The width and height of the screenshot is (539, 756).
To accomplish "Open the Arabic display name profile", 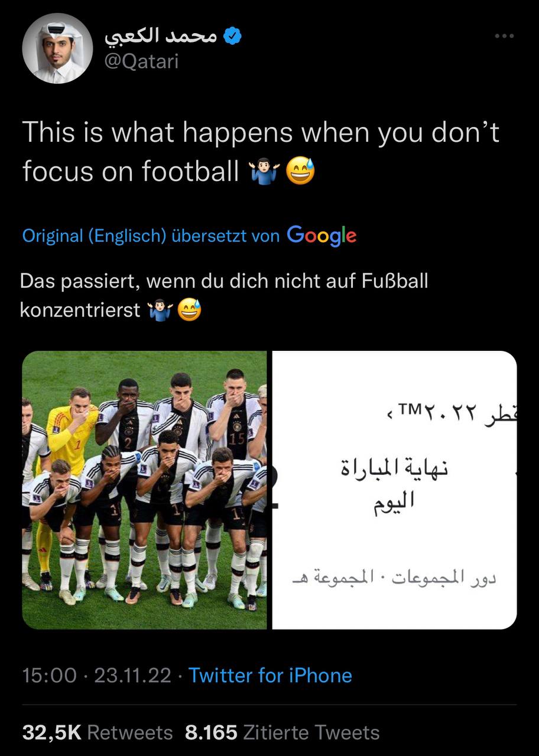I will tap(161, 36).
